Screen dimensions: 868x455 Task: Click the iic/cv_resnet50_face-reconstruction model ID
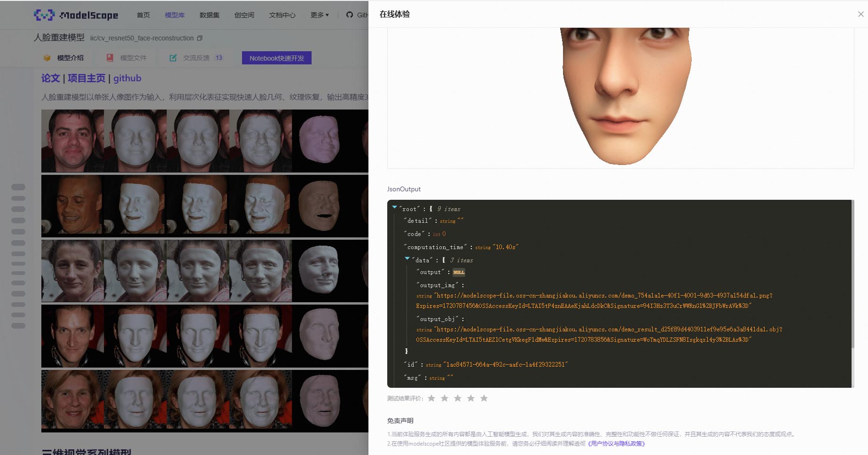142,38
